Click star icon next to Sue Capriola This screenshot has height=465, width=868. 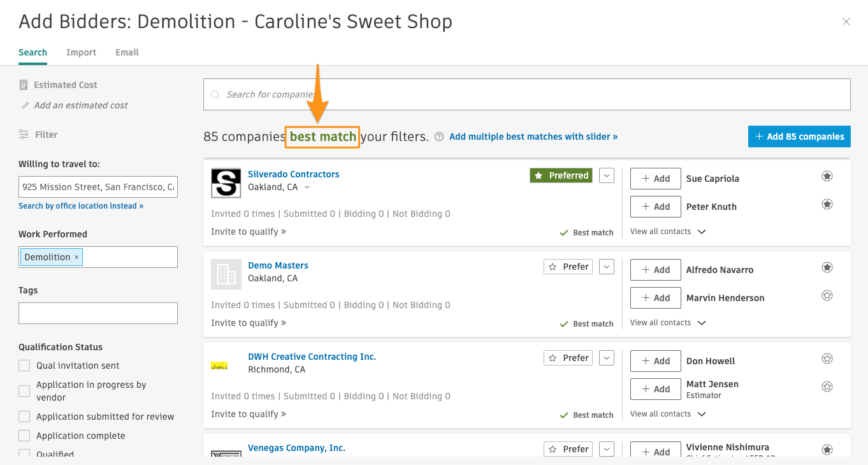click(827, 176)
